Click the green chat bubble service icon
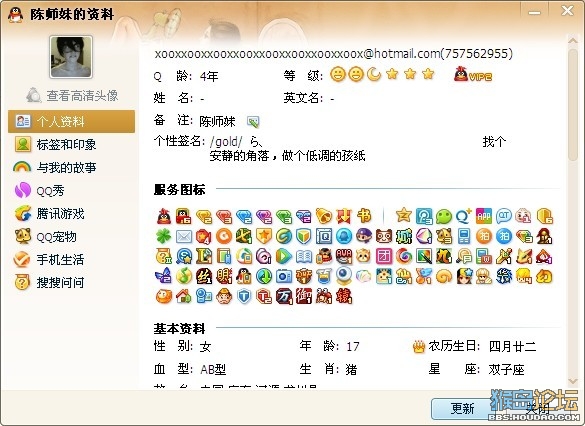This screenshot has width=585, height=426. (444, 216)
